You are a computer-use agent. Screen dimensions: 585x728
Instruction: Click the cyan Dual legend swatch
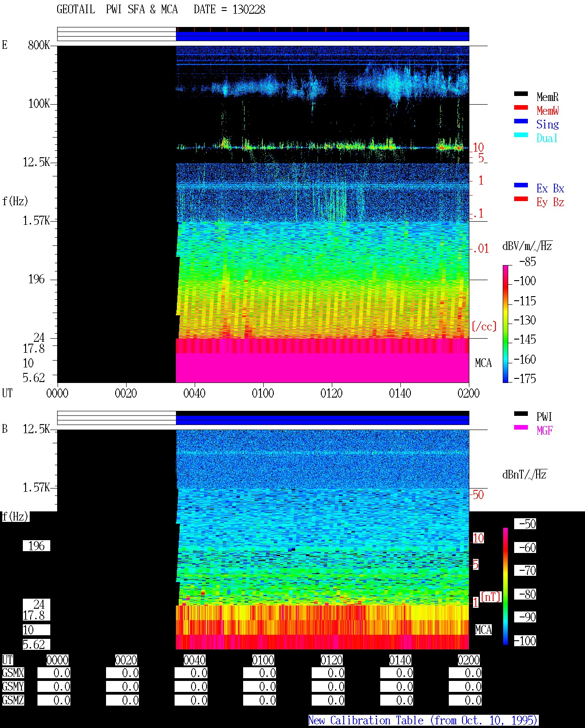tap(521, 135)
